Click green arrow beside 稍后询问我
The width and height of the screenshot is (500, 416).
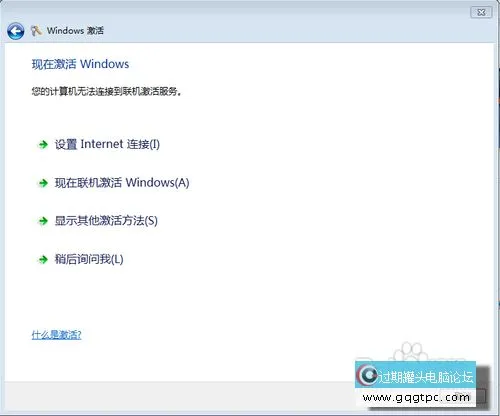click(x=43, y=259)
